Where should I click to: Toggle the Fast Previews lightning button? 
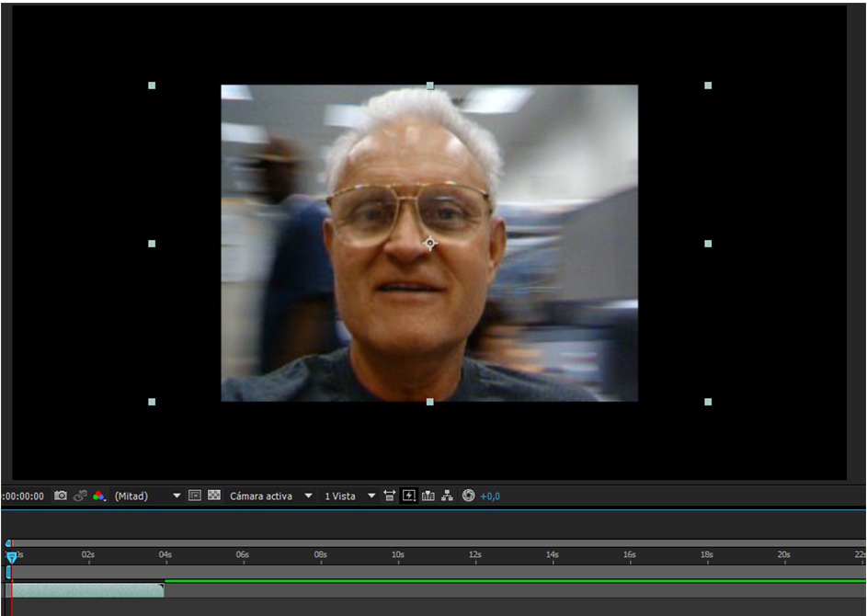click(409, 496)
